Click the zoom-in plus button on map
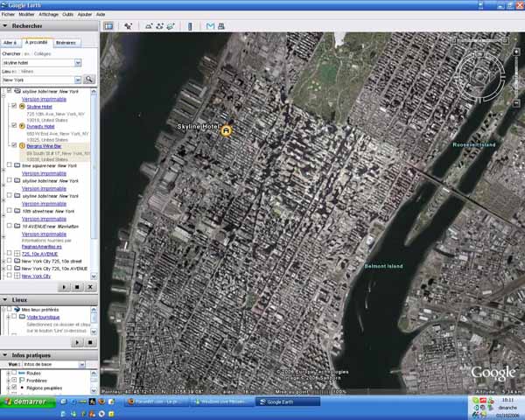Screen dimensions: 525x420 point(516,52)
